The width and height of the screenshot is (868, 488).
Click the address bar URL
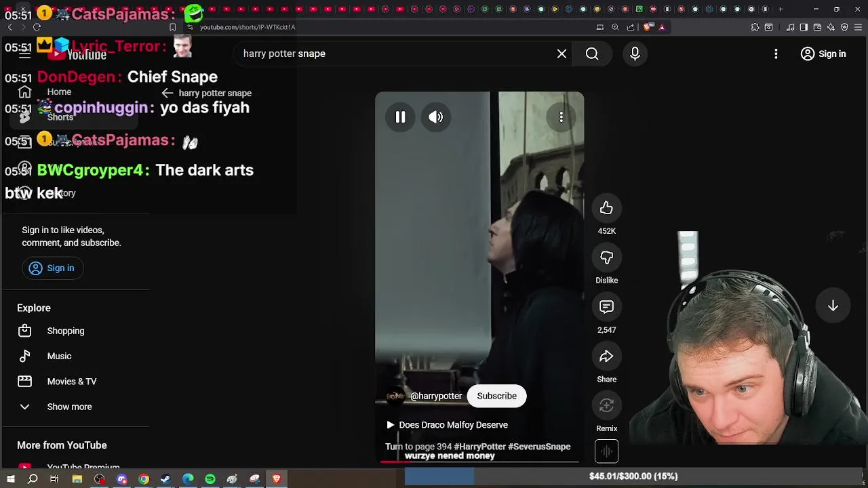248,27
